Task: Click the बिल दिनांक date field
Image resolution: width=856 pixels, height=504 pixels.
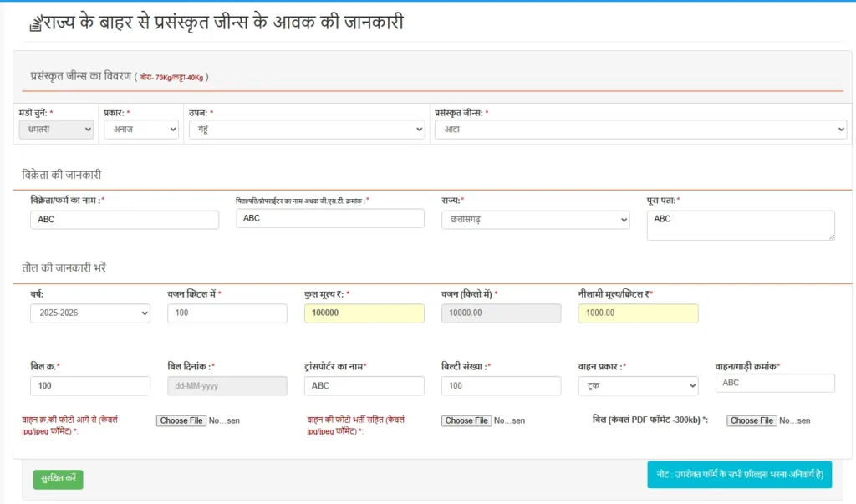Action: coord(227,386)
